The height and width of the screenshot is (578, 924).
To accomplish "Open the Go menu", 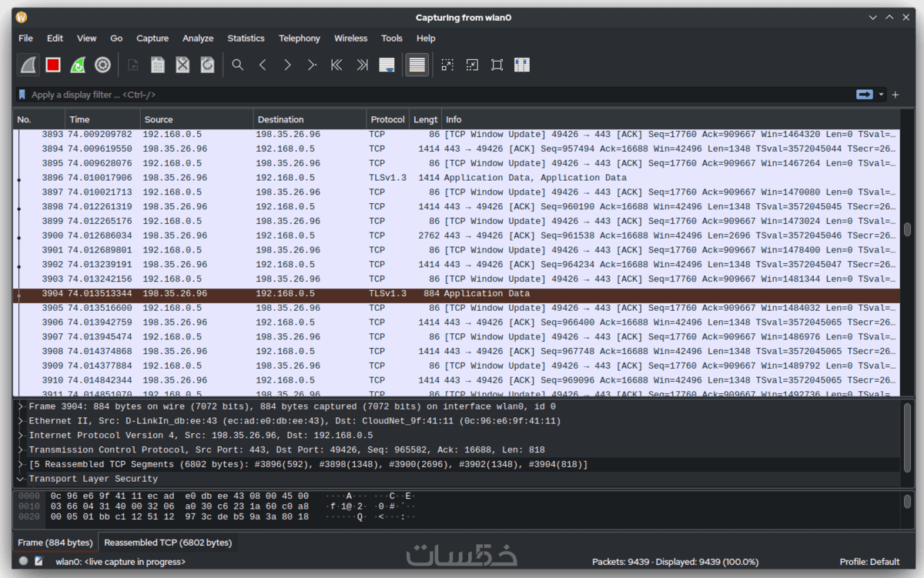I will coord(116,38).
